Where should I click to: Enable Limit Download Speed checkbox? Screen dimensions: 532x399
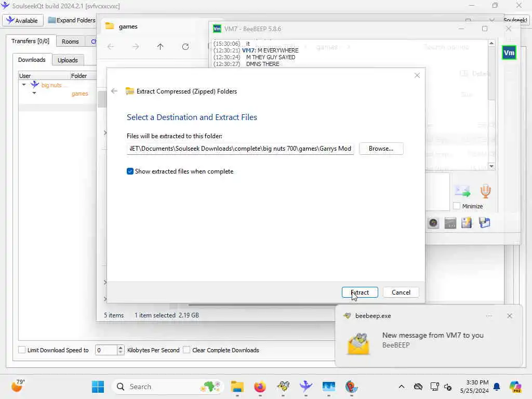22,350
